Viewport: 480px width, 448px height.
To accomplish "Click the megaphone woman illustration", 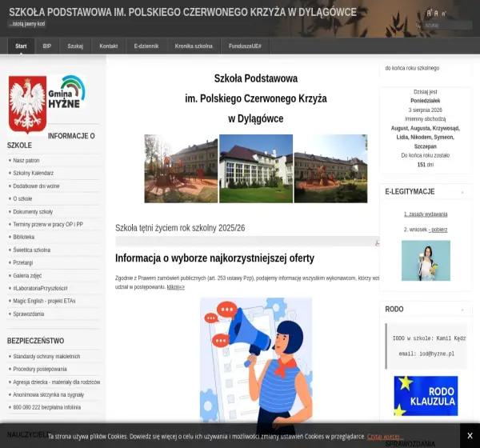I will coord(256,360).
